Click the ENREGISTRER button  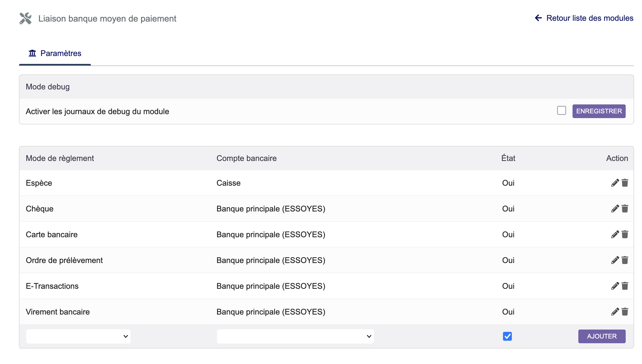(599, 111)
